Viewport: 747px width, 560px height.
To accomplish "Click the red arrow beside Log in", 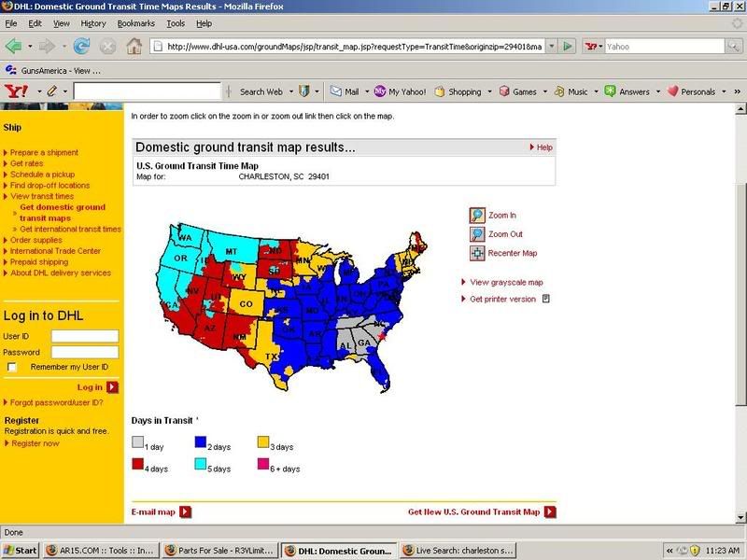I will (x=112, y=387).
